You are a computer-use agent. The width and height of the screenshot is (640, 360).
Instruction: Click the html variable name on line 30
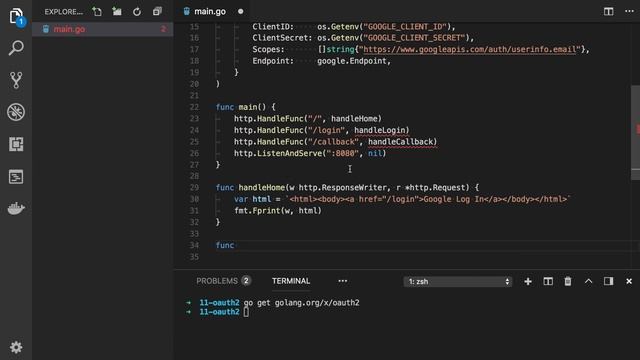coord(261,199)
